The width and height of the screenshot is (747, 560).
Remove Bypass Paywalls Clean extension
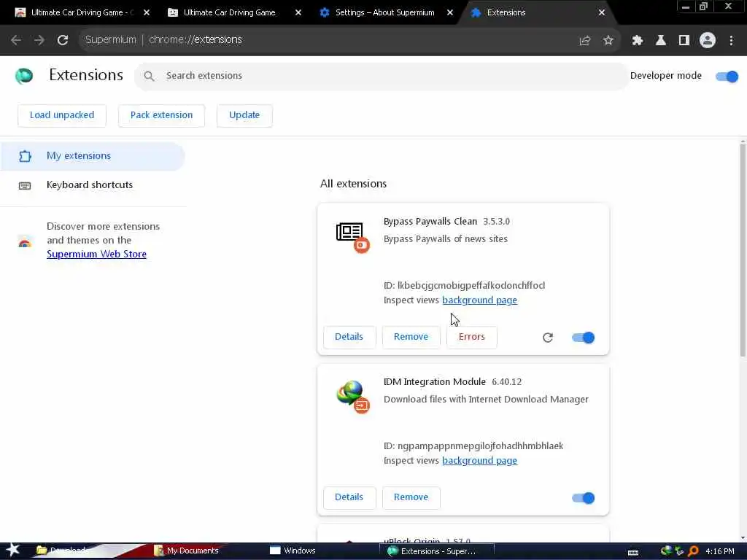(x=411, y=337)
